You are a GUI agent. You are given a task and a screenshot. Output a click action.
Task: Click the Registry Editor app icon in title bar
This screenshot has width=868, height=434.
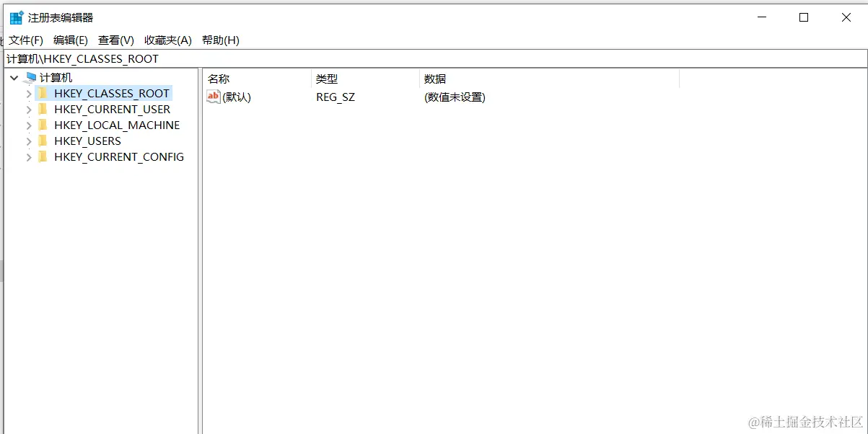(17, 18)
